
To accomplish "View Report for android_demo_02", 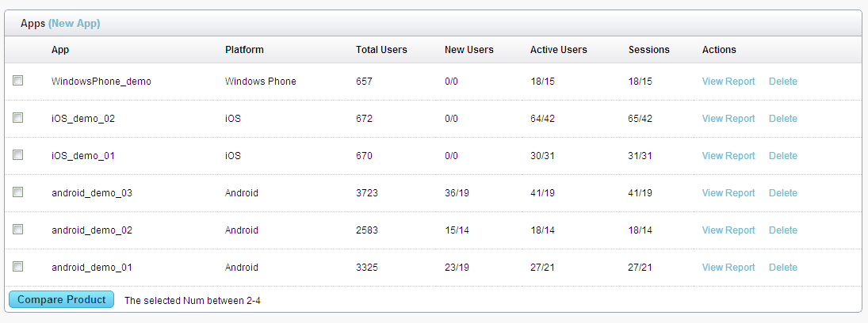I will tap(728, 230).
